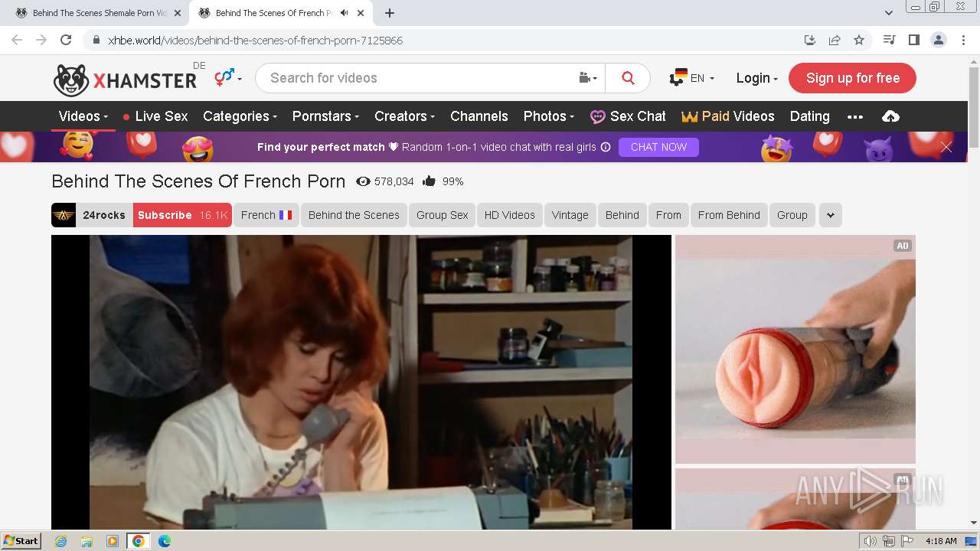The height and width of the screenshot is (551, 980).
Task: Click the share page icon
Action: pyautogui.click(x=835, y=40)
